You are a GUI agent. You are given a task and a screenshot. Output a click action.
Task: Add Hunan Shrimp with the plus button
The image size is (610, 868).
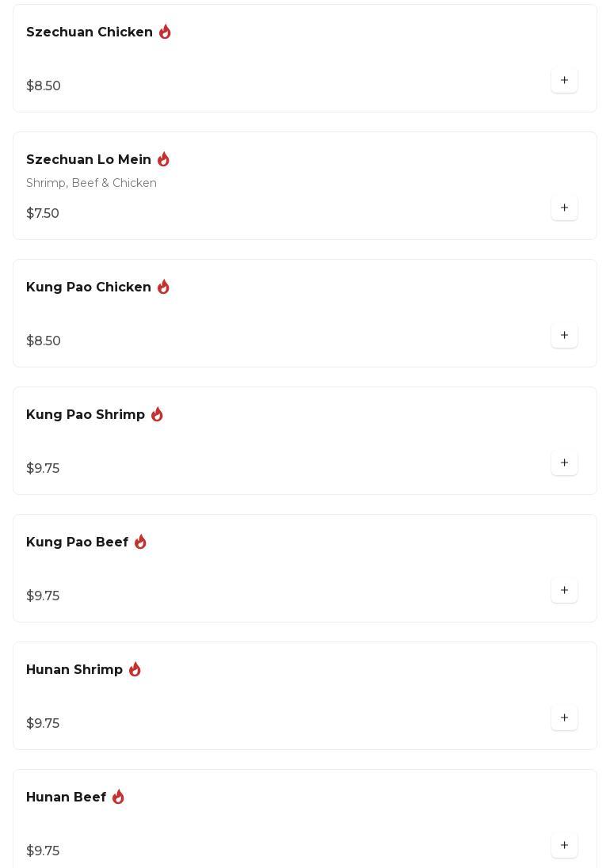564,718
